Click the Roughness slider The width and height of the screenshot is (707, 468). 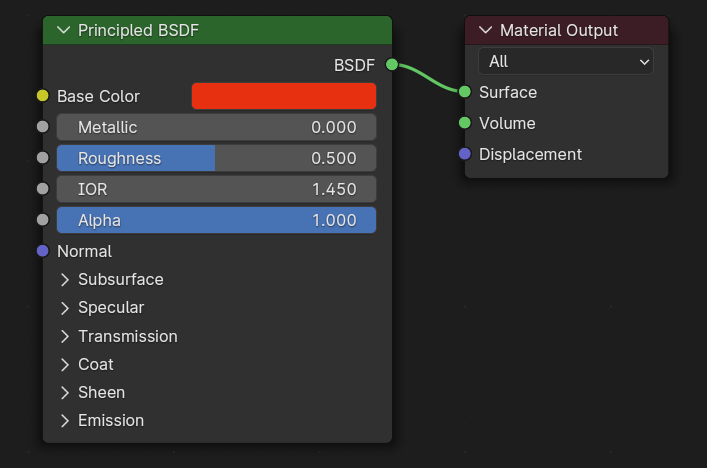(216, 158)
